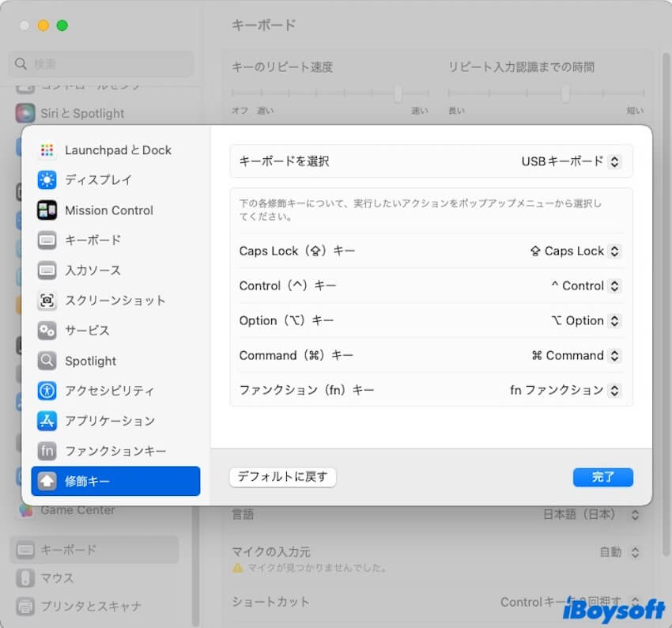
Task: Choose the 修飾キー category item
Action: click(115, 481)
